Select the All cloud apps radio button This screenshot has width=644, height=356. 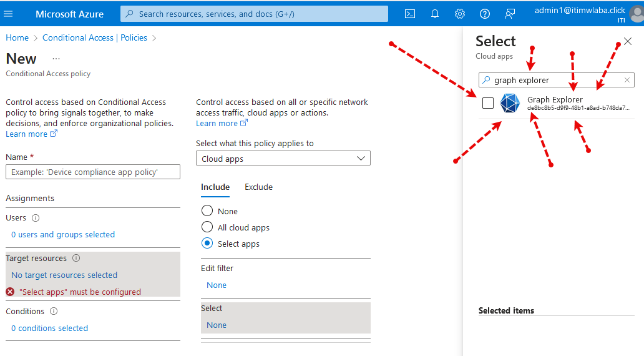(x=207, y=227)
